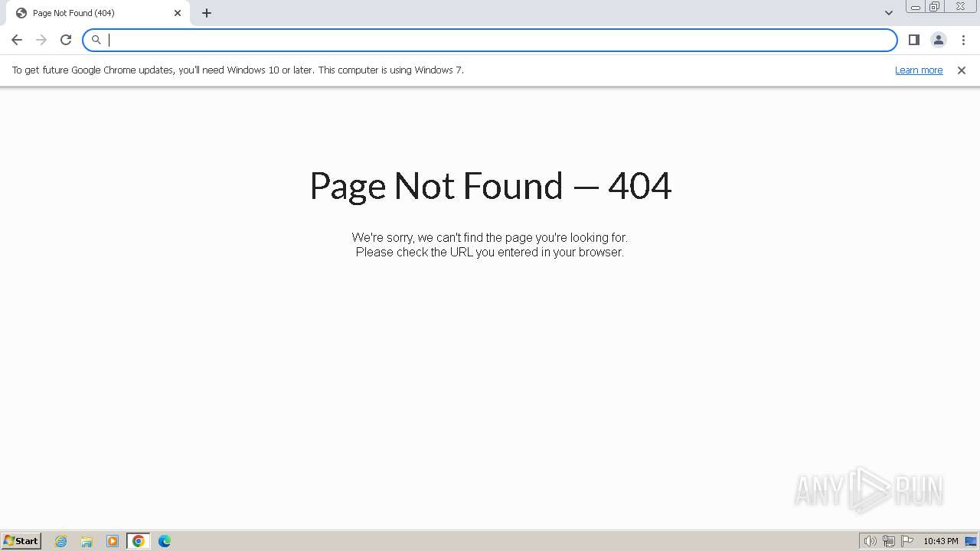Reload the current page

point(66,40)
